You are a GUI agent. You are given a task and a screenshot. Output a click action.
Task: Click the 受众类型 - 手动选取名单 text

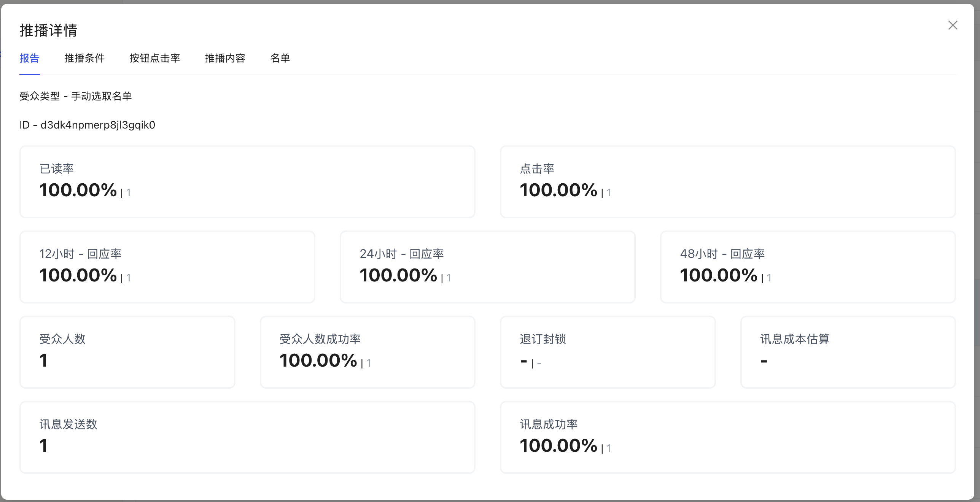pos(76,96)
